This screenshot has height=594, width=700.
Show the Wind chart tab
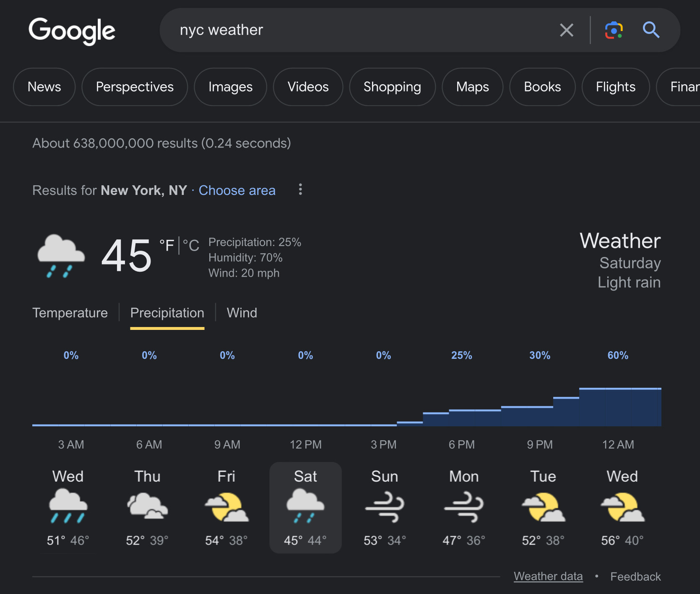click(x=242, y=313)
